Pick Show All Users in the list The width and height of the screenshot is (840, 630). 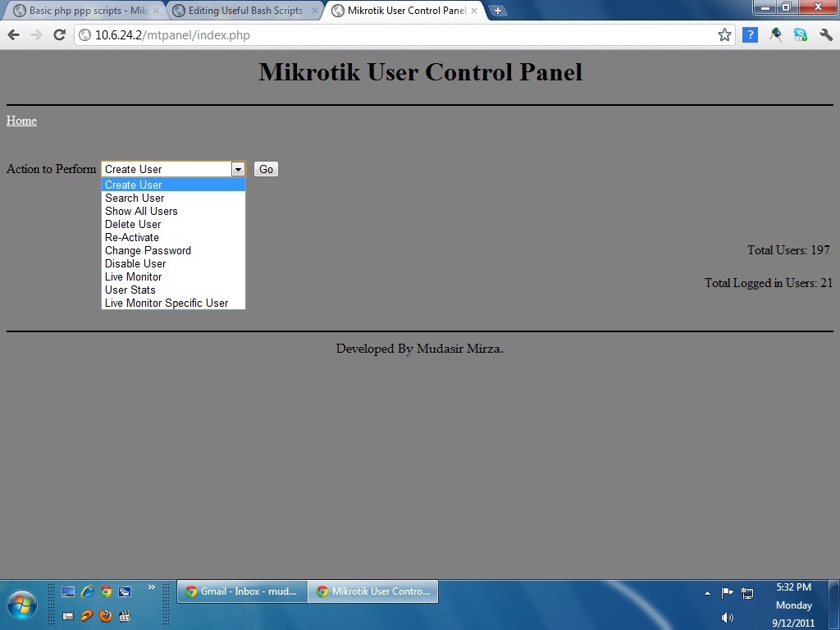(173, 211)
